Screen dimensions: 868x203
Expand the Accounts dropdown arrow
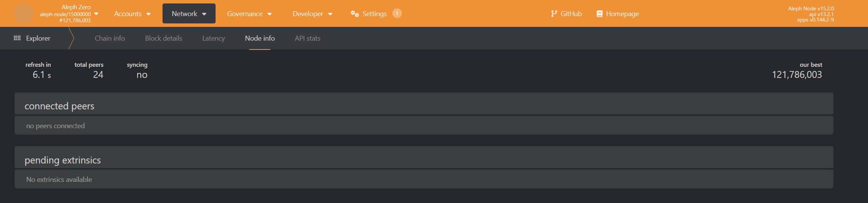pyautogui.click(x=149, y=14)
